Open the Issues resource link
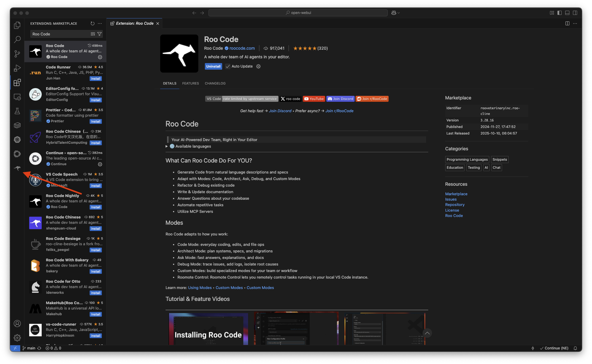 451,199
